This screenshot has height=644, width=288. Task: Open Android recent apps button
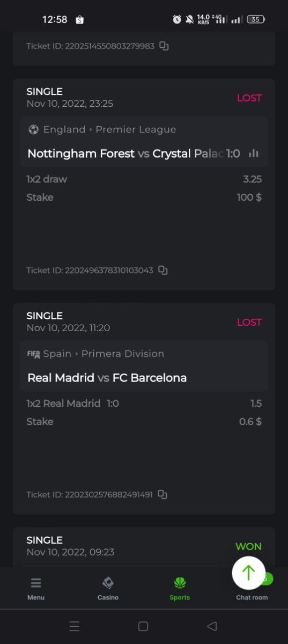click(75, 626)
